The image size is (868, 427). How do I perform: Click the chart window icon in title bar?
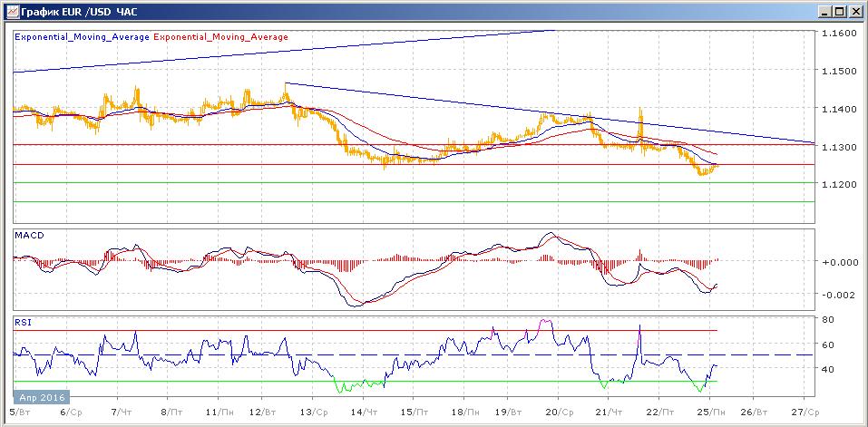coord(9,12)
